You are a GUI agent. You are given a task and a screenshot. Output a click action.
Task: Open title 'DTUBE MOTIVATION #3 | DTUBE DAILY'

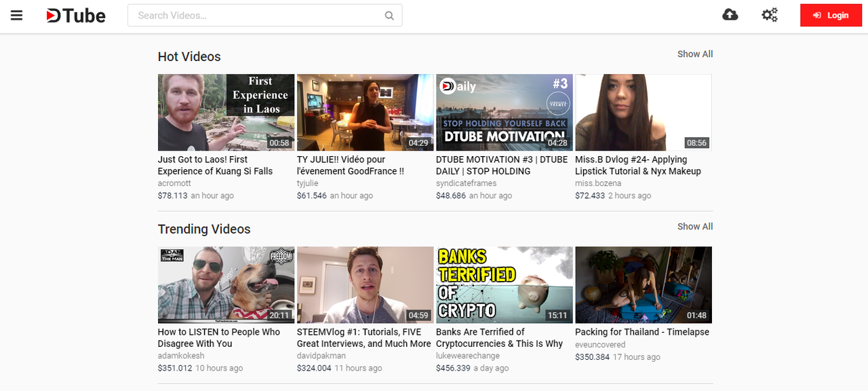pyautogui.click(x=502, y=166)
